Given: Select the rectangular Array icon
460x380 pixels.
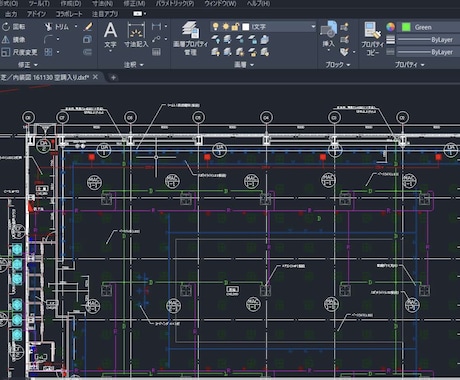Looking at the screenshot, I should click(x=48, y=52).
